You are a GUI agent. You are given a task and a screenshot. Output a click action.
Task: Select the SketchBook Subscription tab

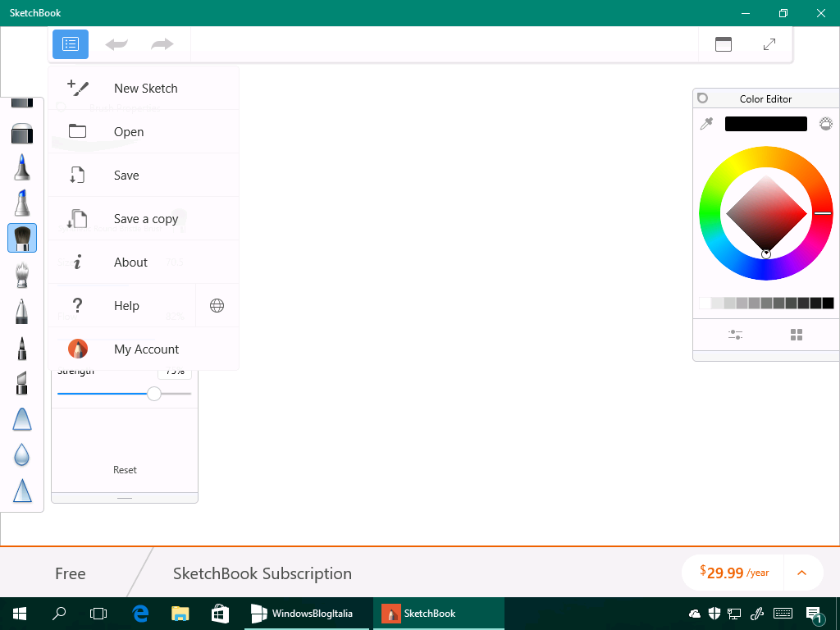click(262, 573)
